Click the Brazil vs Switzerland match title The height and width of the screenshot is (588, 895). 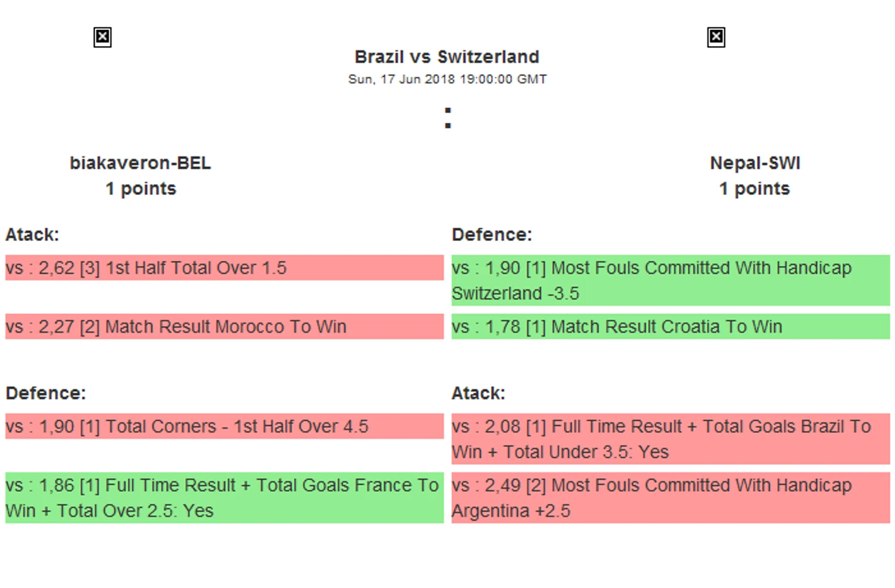tap(447, 57)
